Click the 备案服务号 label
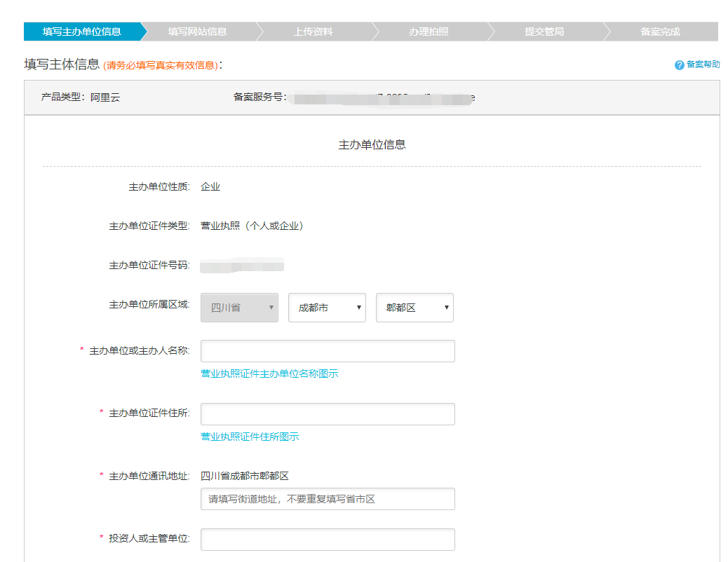This screenshot has width=728, height=562. pos(259,97)
